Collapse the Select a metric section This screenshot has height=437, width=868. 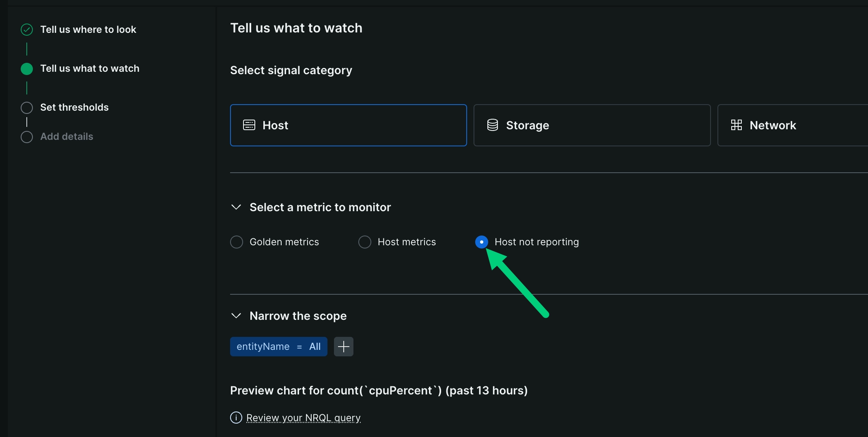point(236,207)
